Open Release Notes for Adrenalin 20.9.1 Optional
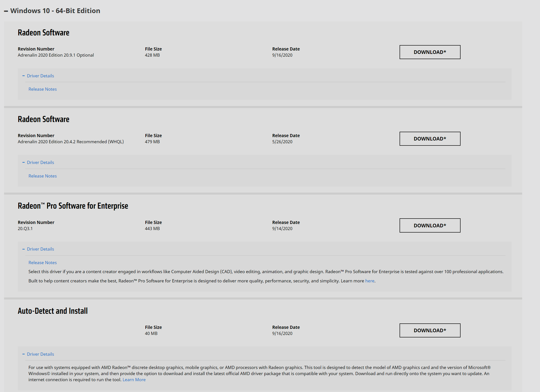Screen dimensions: 540x392 click(43, 89)
